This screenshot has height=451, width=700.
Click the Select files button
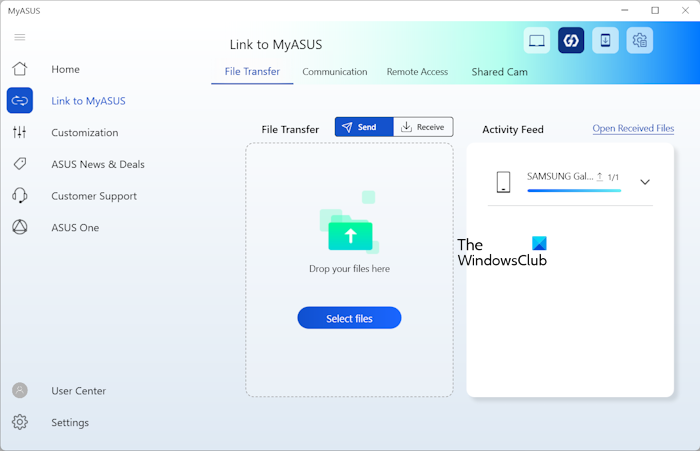[349, 318]
